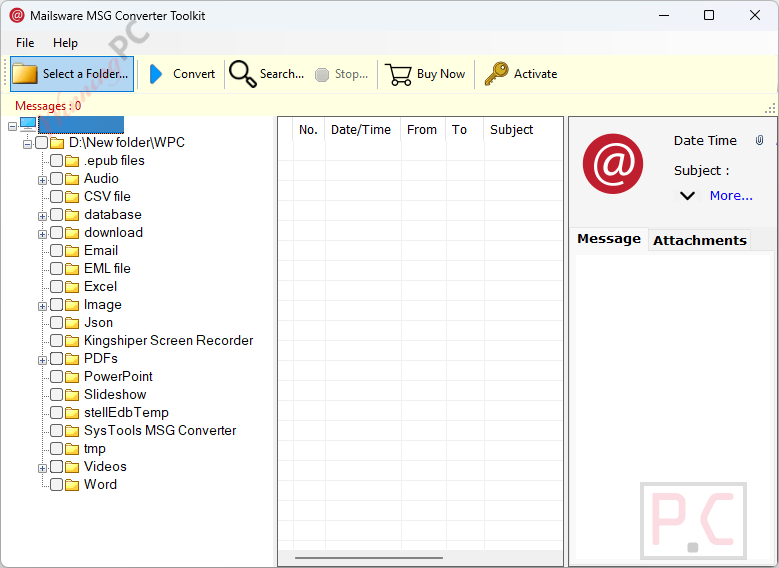Click the paperclip attachment icon beside Date Time

click(x=759, y=141)
